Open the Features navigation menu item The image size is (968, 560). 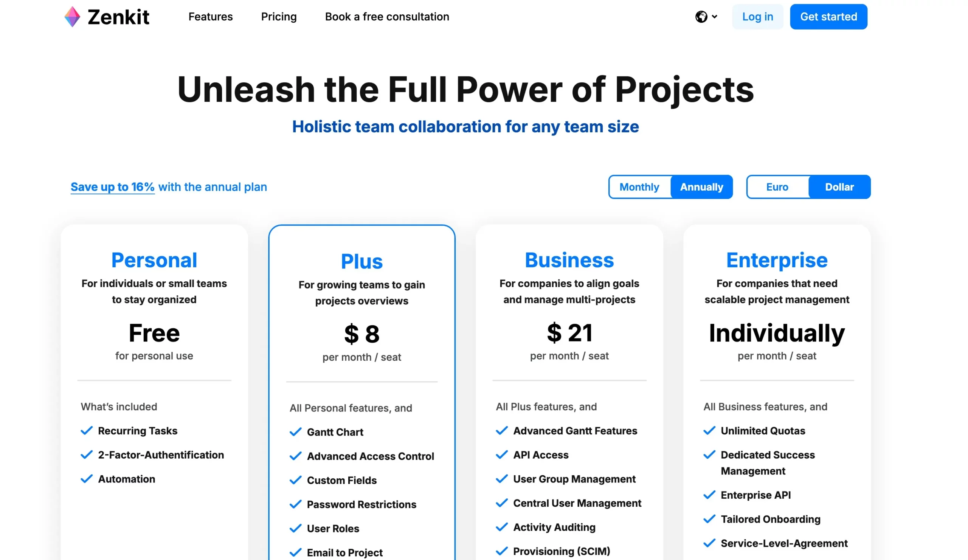209,17
